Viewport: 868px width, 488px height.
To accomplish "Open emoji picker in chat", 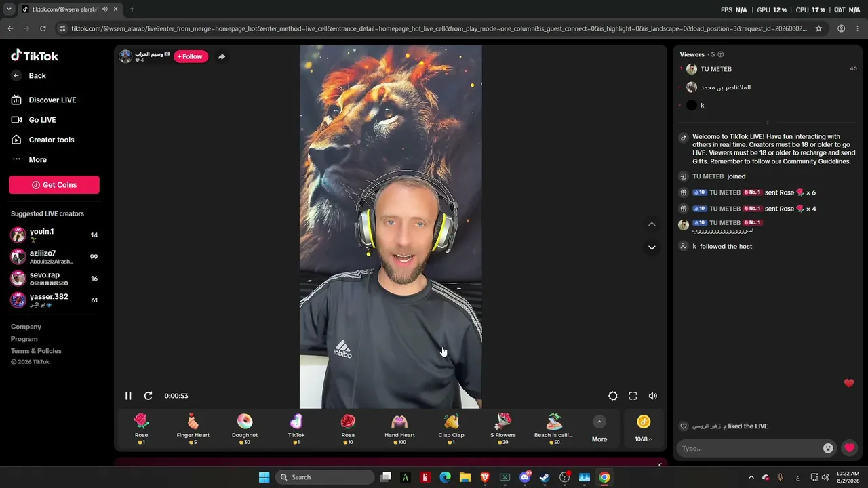I will (x=828, y=448).
